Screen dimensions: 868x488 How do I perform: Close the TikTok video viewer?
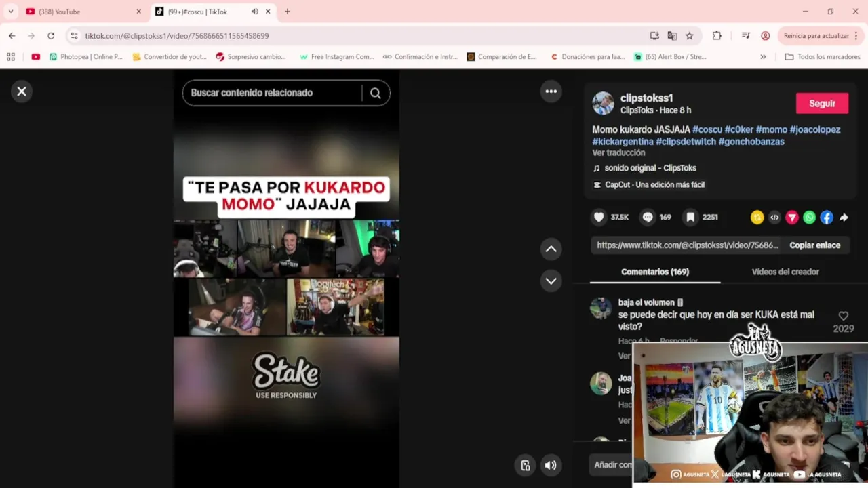(x=22, y=91)
